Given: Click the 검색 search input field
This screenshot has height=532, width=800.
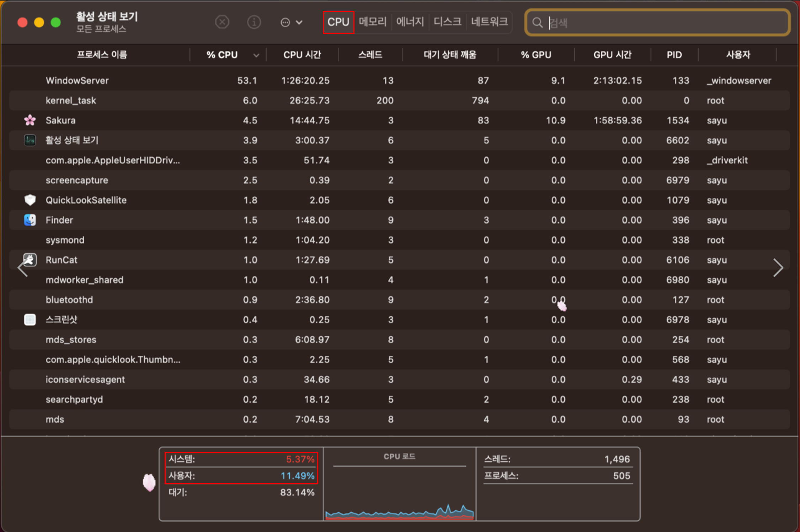Looking at the screenshot, I should 665,23.
